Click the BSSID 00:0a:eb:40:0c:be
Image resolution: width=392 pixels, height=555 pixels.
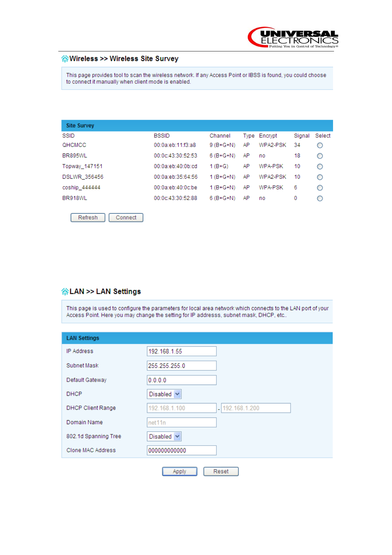176,188
